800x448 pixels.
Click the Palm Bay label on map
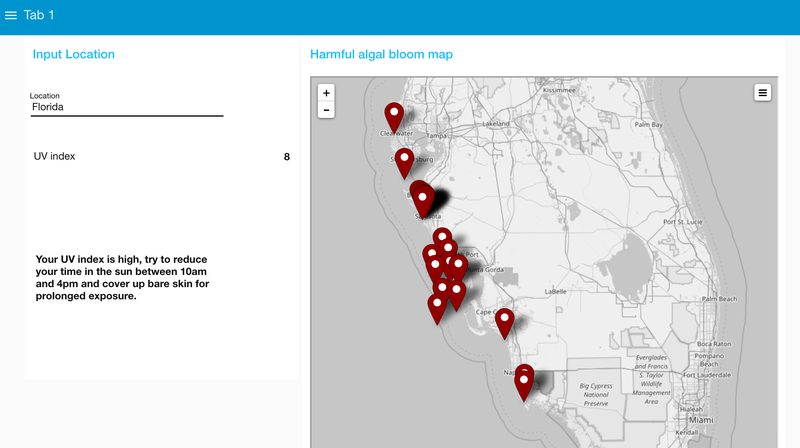pyautogui.click(x=648, y=125)
